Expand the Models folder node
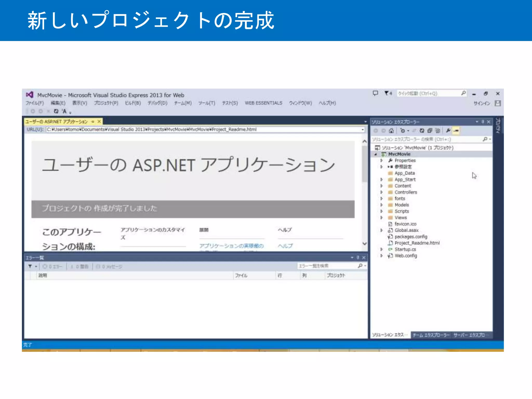The image size is (532, 399). pos(382,205)
